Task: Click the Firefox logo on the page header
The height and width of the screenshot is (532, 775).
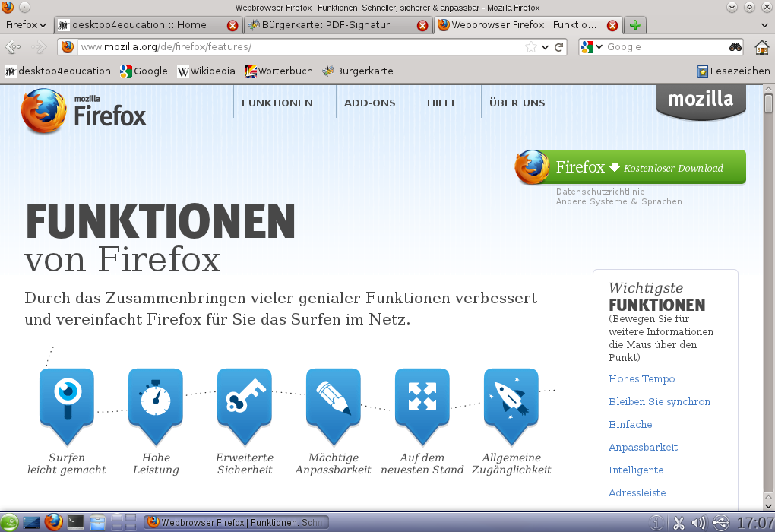Action: tap(84, 111)
